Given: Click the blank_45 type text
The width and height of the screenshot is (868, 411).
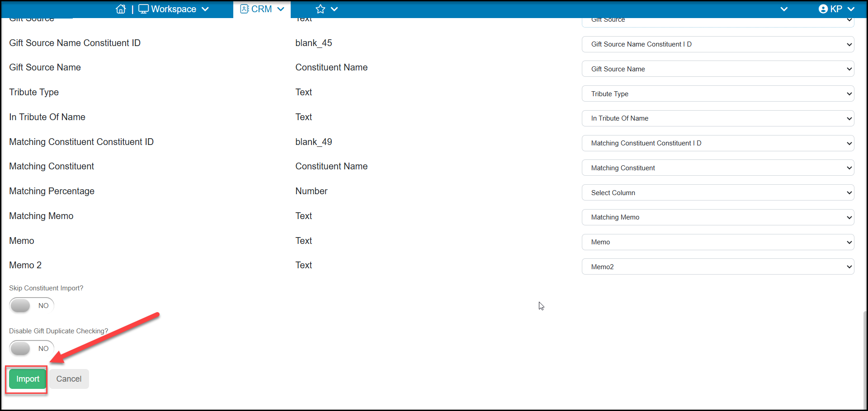Looking at the screenshot, I should pyautogui.click(x=314, y=43).
